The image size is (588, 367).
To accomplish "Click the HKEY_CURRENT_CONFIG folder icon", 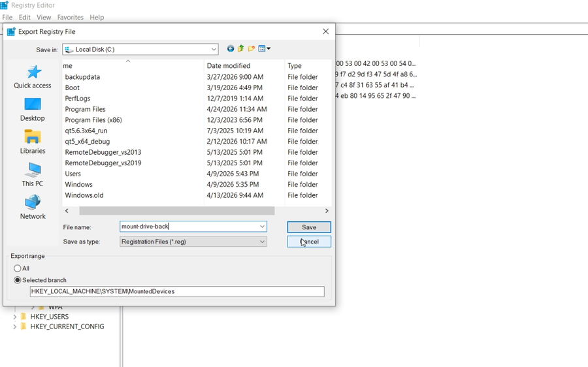I will click(x=24, y=327).
